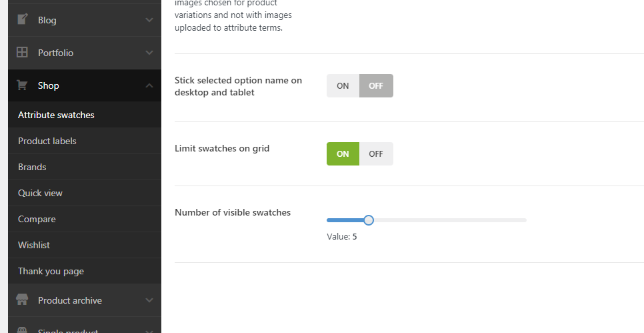Expand the Product archive chevron
This screenshot has width=644, height=333.
point(149,300)
